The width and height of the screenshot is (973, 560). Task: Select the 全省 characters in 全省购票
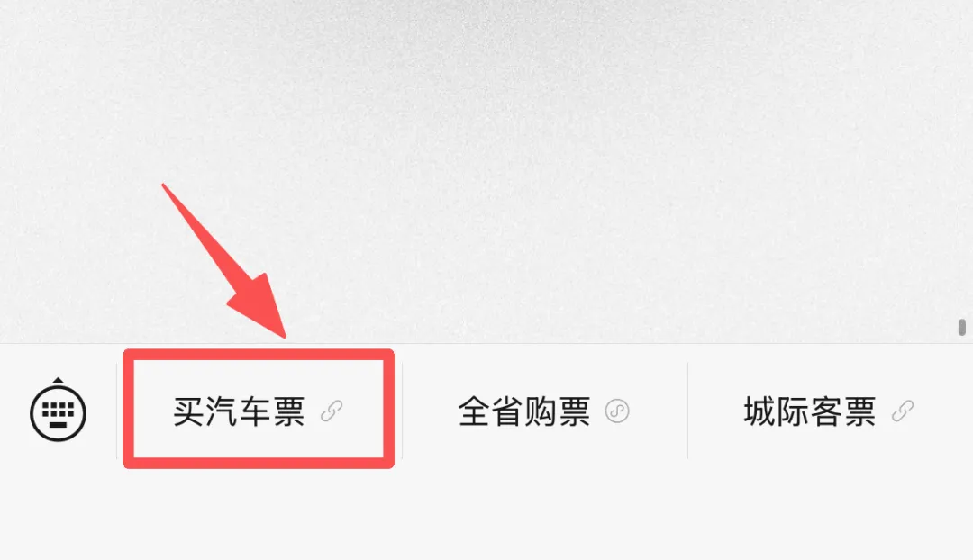491,411
